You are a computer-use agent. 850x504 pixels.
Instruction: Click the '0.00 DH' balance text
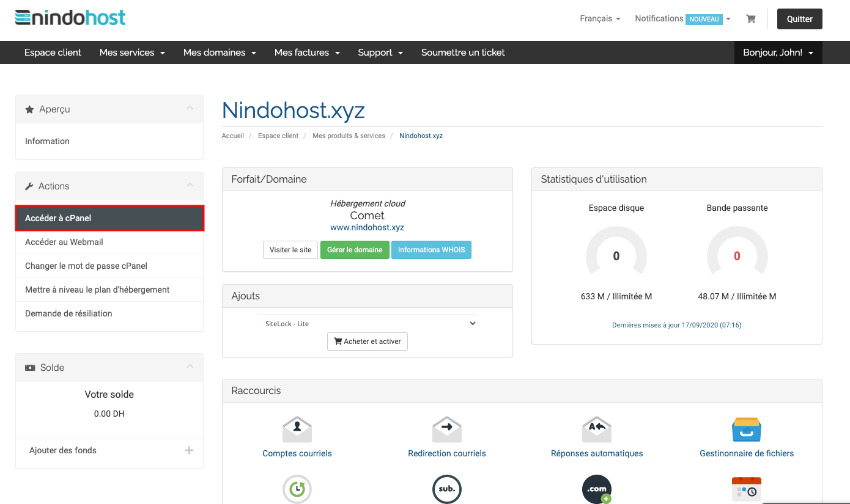[x=109, y=414]
